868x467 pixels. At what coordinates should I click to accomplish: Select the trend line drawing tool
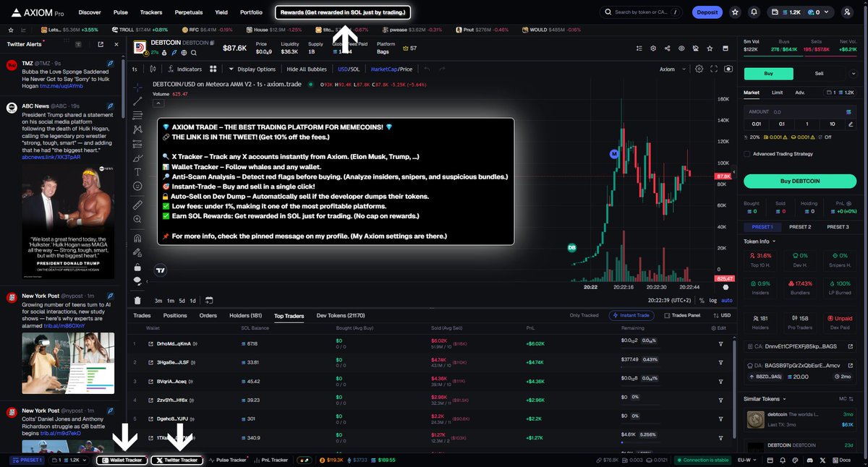coord(138,100)
